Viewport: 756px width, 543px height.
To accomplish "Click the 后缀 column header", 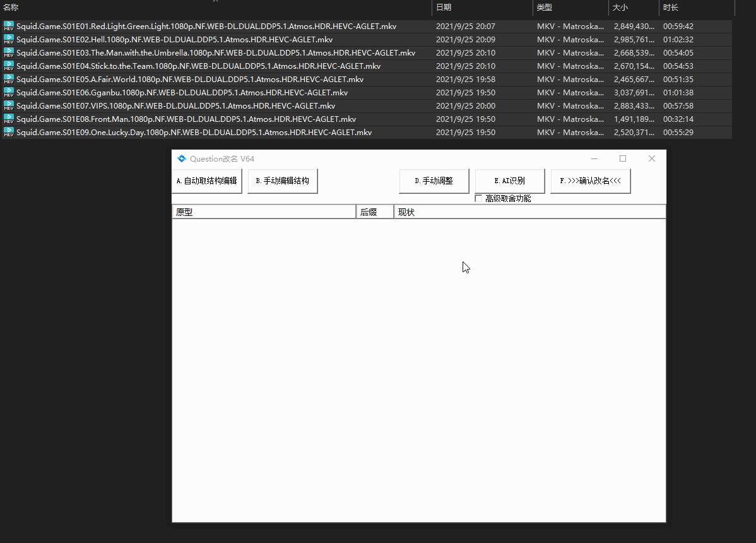I will pyautogui.click(x=375, y=212).
